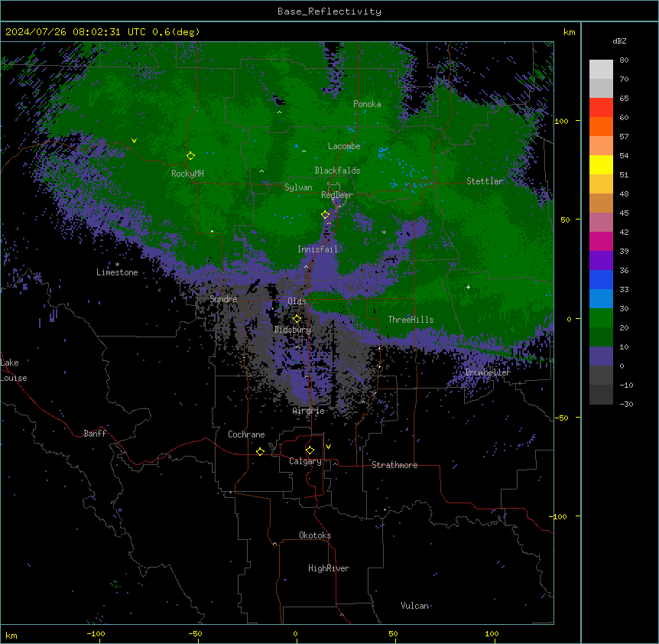Image resolution: width=659 pixels, height=644 pixels.
Task: Click the 50 tick on right axis
Action: click(565, 220)
